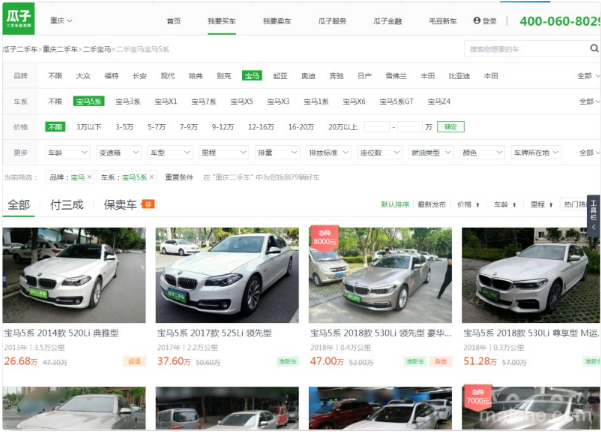Switch to the 付三成 tab
Image resolution: width=601 pixels, height=432 pixels.
coord(67,205)
